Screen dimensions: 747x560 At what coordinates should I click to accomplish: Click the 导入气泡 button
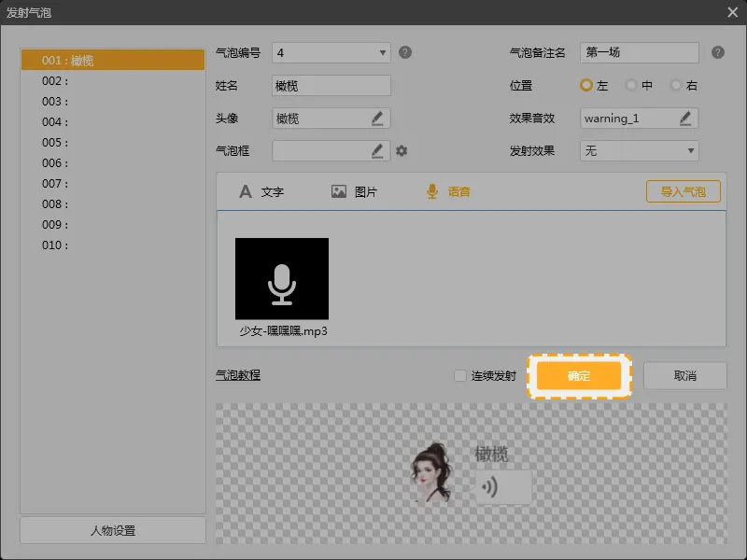click(683, 191)
